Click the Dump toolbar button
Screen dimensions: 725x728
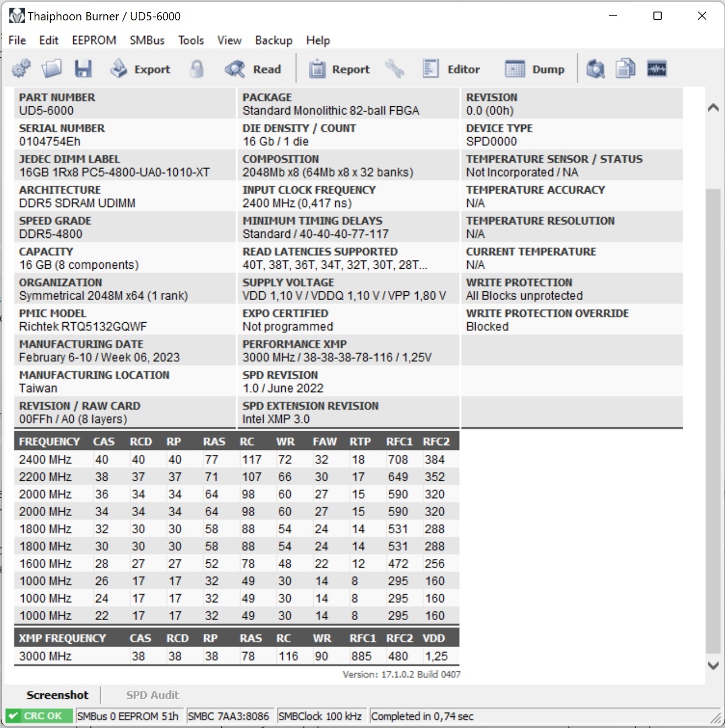(x=535, y=69)
